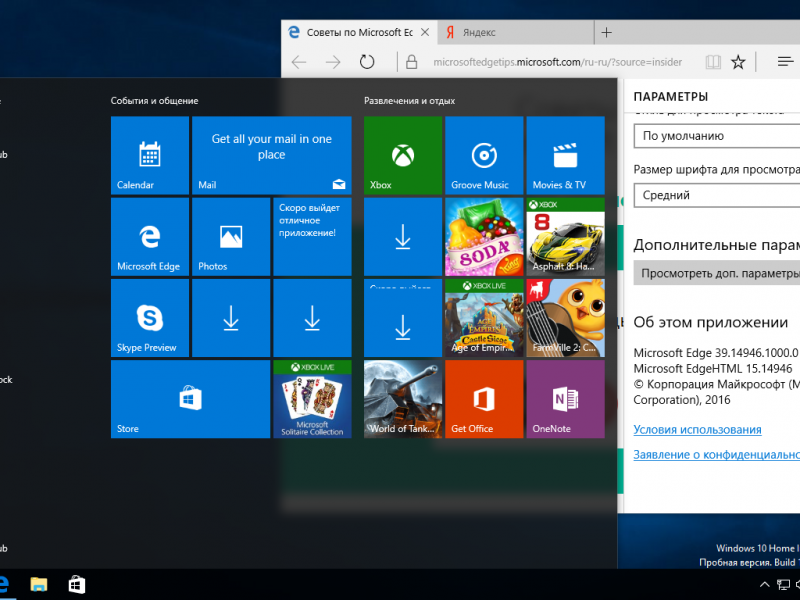Close the Советы по Microsoft Edge tab
Image resolution: width=800 pixels, height=600 pixels.
pyautogui.click(x=424, y=33)
